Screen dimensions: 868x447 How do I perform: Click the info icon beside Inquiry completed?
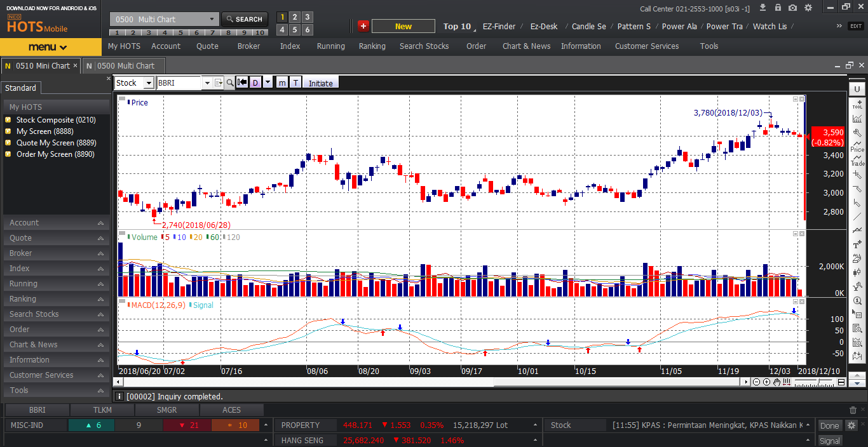pos(119,396)
